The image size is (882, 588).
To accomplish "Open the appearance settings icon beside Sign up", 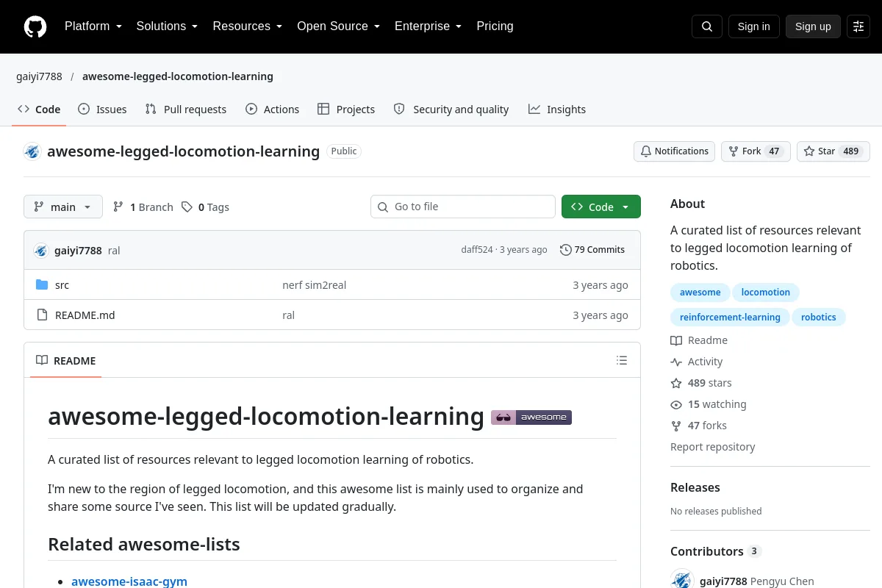I will tap(858, 26).
